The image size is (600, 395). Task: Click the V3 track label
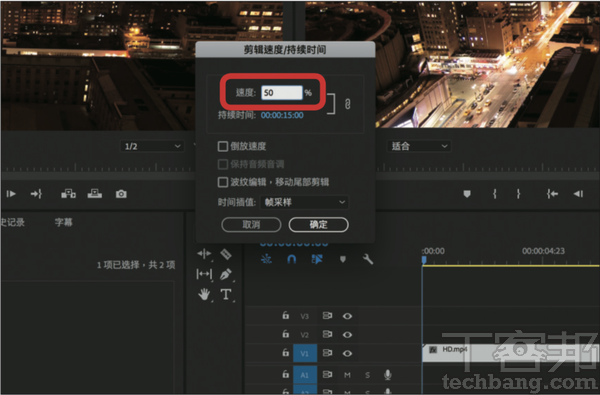coord(304,316)
